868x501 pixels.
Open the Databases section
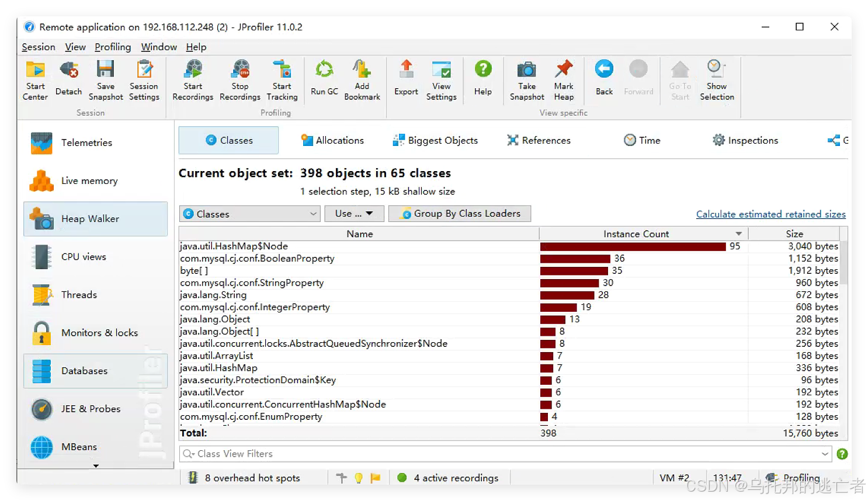[x=95, y=371]
